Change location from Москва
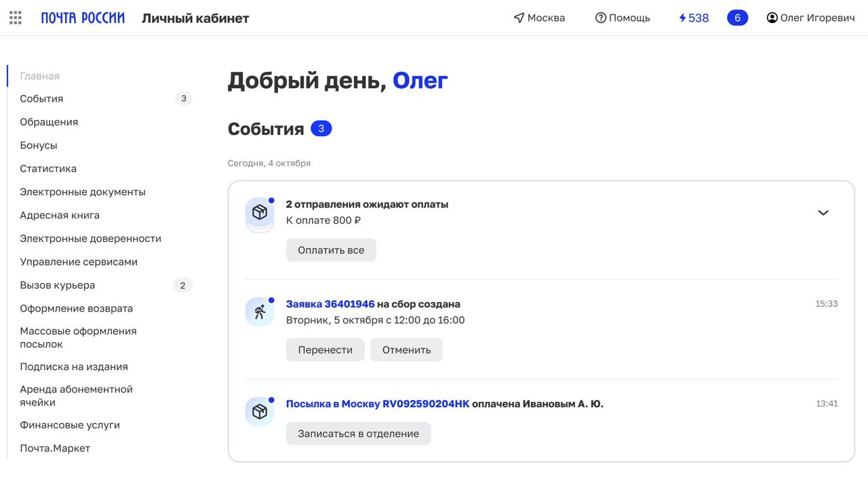868x477 pixels. 539,18
